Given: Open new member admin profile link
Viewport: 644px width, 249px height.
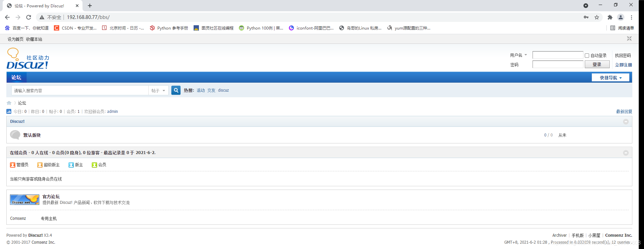Looking at the screenshot, I should tap(112, 112).
